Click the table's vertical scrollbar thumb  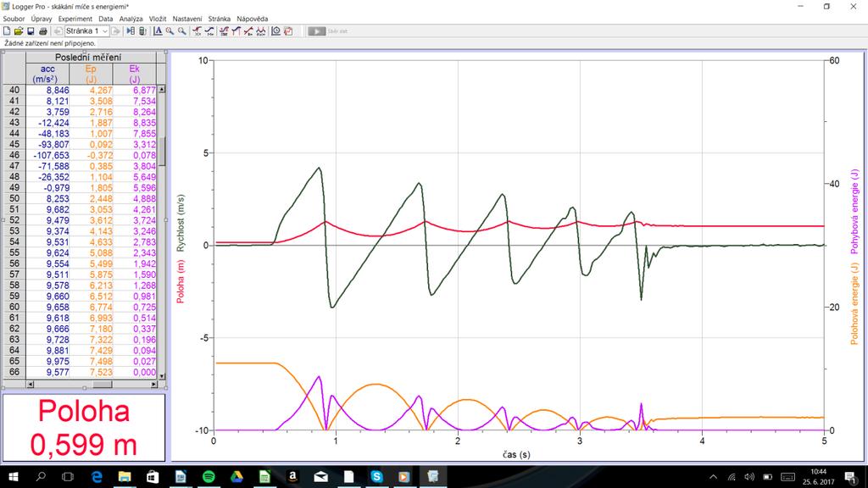162,151
